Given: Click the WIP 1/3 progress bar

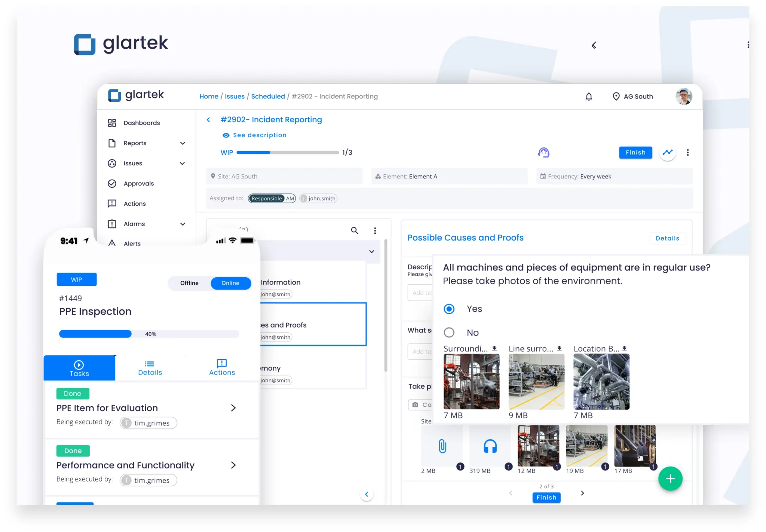Looking at the screenshot, I should click(x=288, y=152).
